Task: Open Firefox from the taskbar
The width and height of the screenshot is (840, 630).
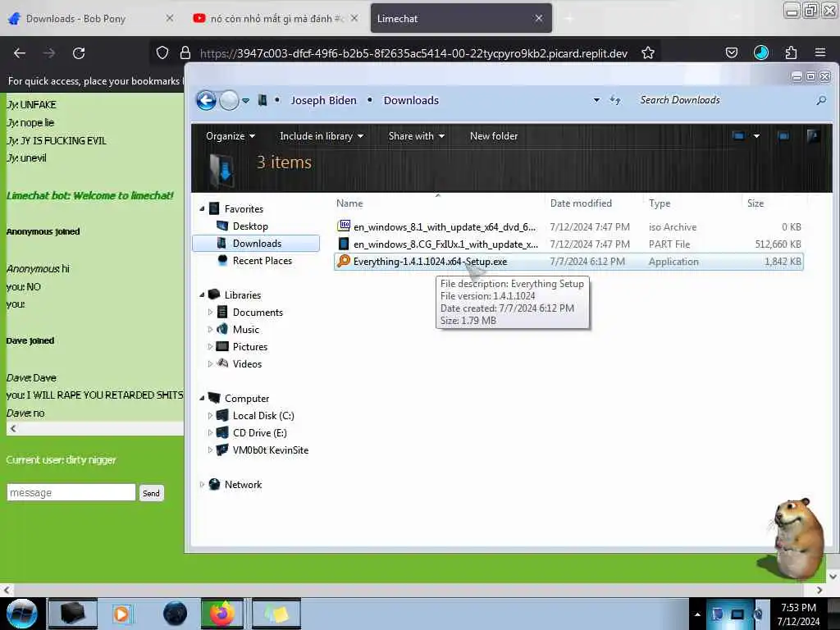Action: pyautogui.click(x=221, y=614)
